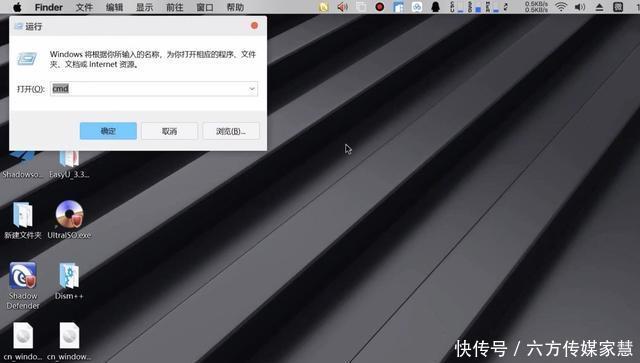Select the second cn_window... file icon
This screenshot has width=640, height=363.
pyautogui.click(x=69, y=341)
